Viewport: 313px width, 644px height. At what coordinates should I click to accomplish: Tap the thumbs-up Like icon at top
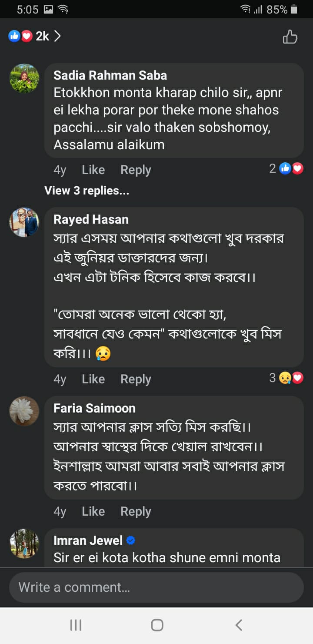(290, 37)
